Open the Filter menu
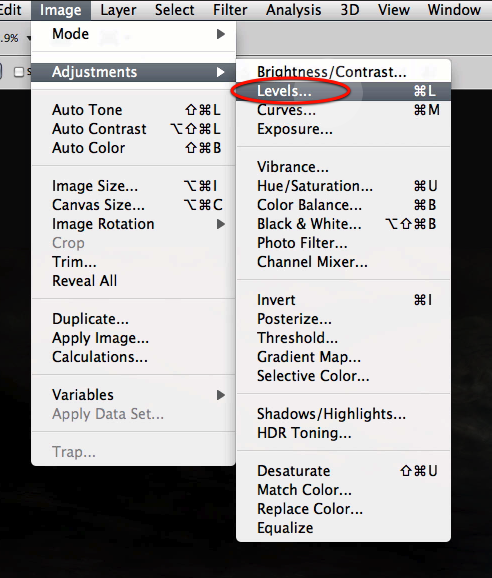This screenshot has width=492, height=578. pos(230,10)
